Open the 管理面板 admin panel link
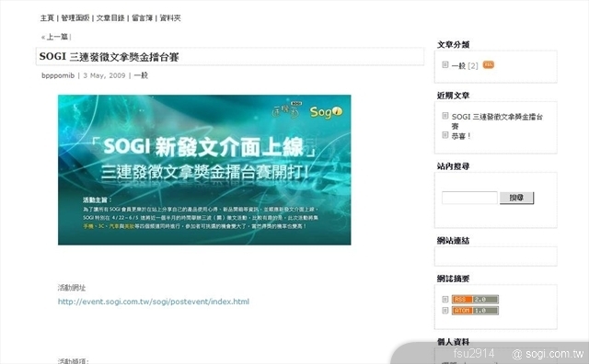The width and height of the screenshot is (589, 364). point(75,18)
